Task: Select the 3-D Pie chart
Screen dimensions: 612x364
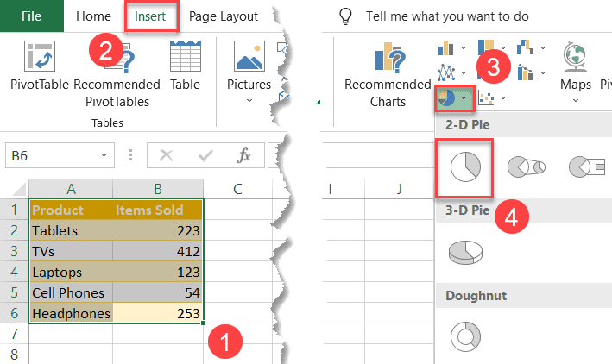Action: point(464,250)
